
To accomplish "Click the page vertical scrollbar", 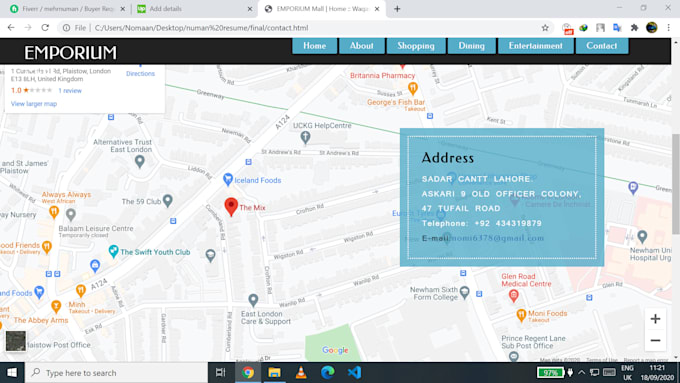I will [676, 184].
